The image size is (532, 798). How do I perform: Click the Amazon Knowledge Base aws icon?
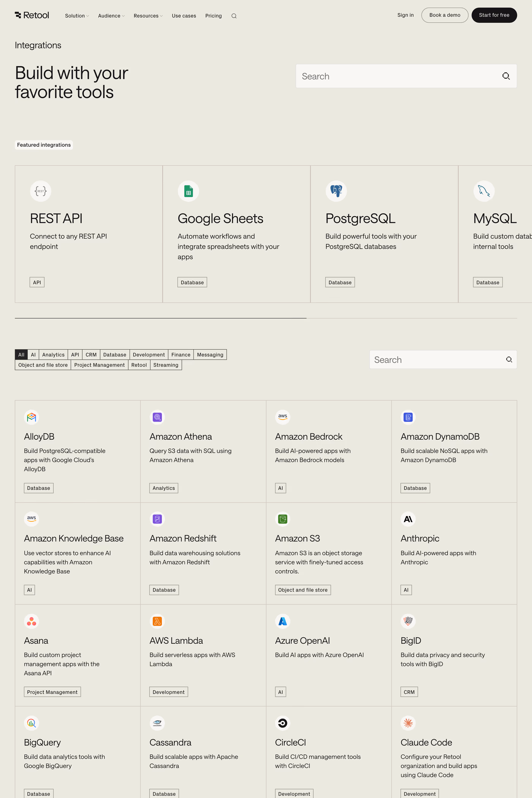[x=32, y=519]
